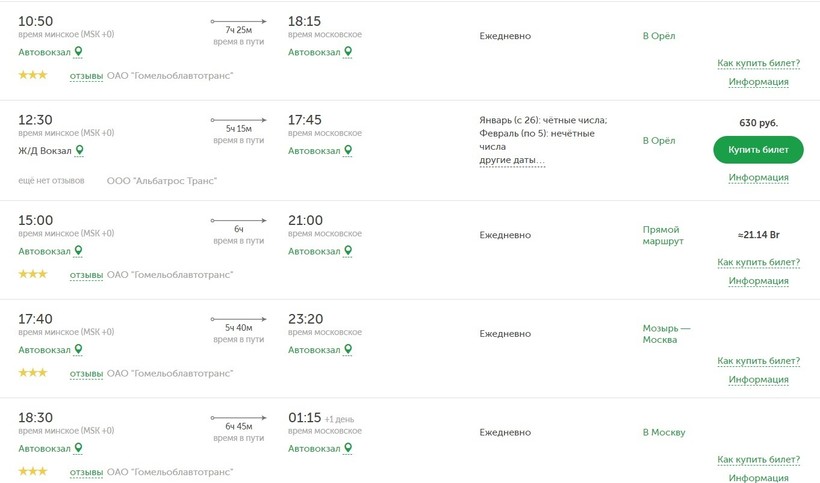Image resolution: width=820 pixels, height=483 pixels.
Task: Expand другие даты schedule for 12:30 trip
Action: 512,160
